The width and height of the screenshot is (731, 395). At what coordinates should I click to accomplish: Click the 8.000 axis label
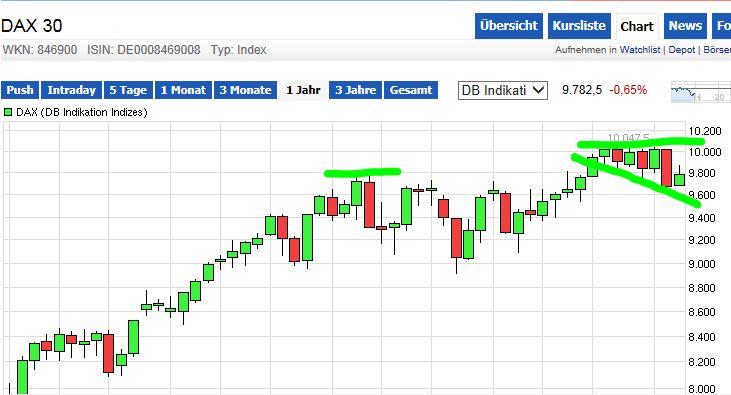point(702,389)
